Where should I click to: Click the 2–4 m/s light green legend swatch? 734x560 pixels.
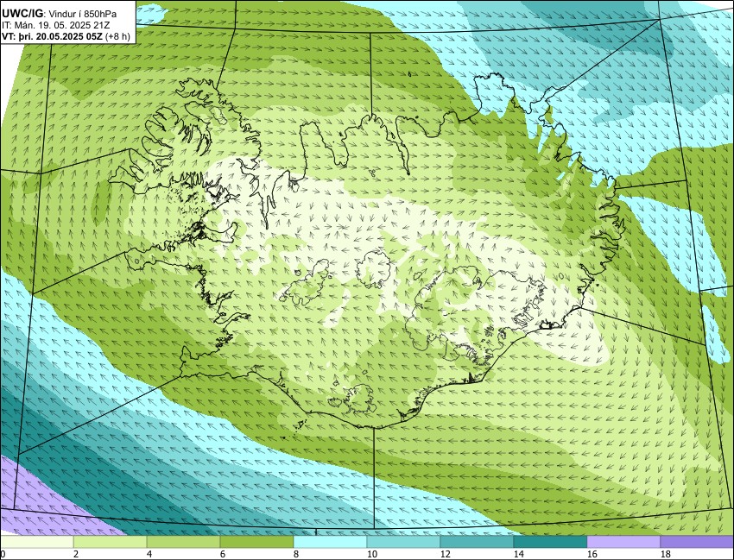tap(110, 542)
